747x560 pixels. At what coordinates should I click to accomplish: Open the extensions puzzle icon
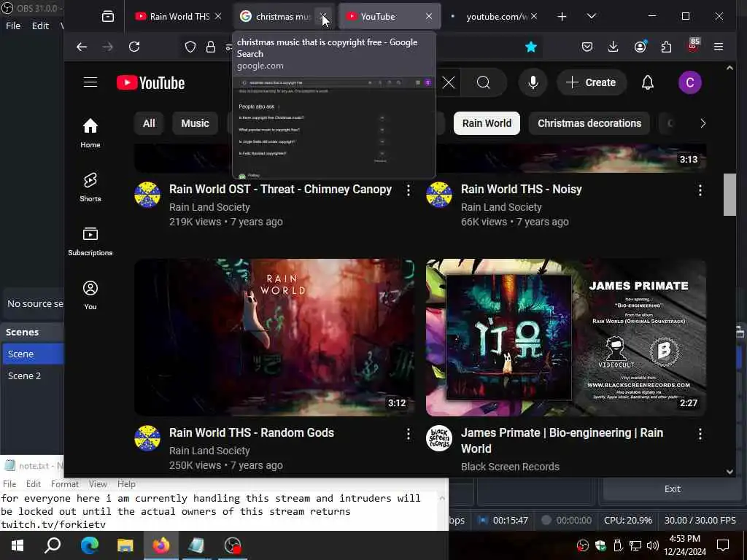(x=666, y=47)
